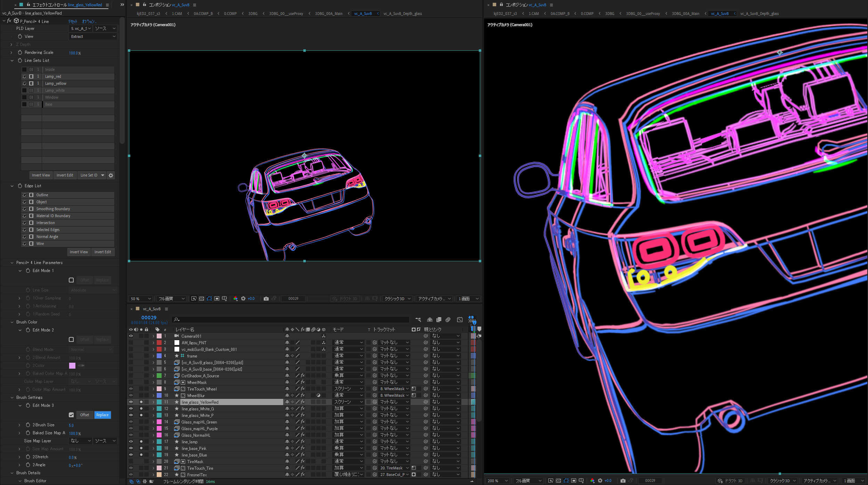Open the Blend Mode dropdown showing Normal
This screenshot has width=868, height=485.
click(x=91, y=350)
